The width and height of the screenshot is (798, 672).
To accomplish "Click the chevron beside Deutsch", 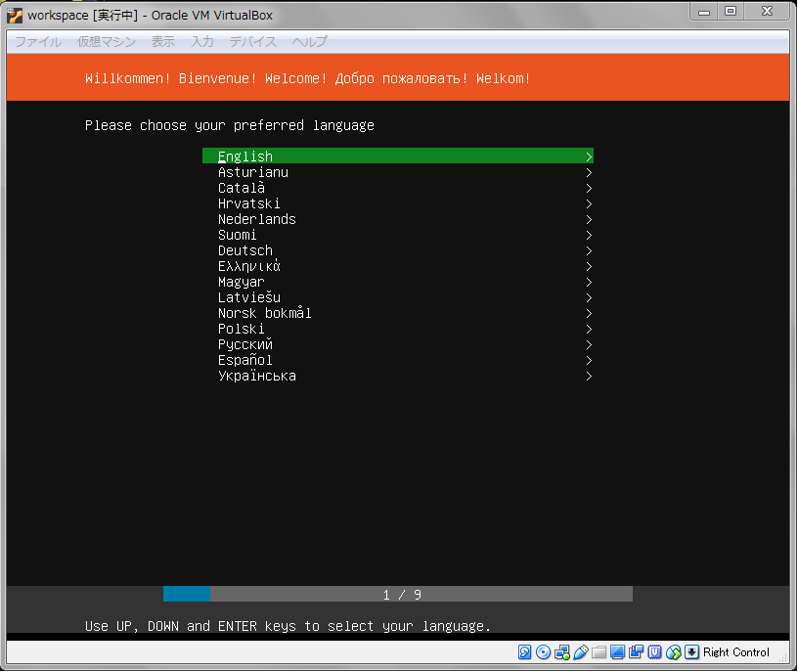I will point(589,251).
